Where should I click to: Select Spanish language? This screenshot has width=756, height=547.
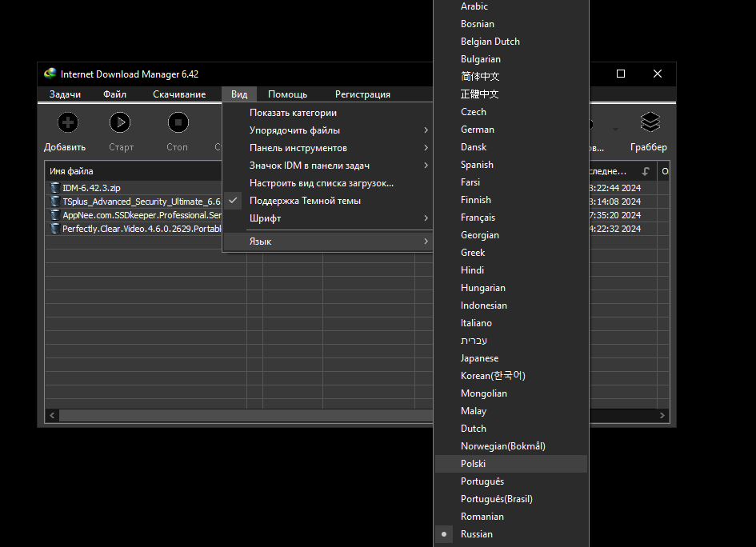[511, 165]
